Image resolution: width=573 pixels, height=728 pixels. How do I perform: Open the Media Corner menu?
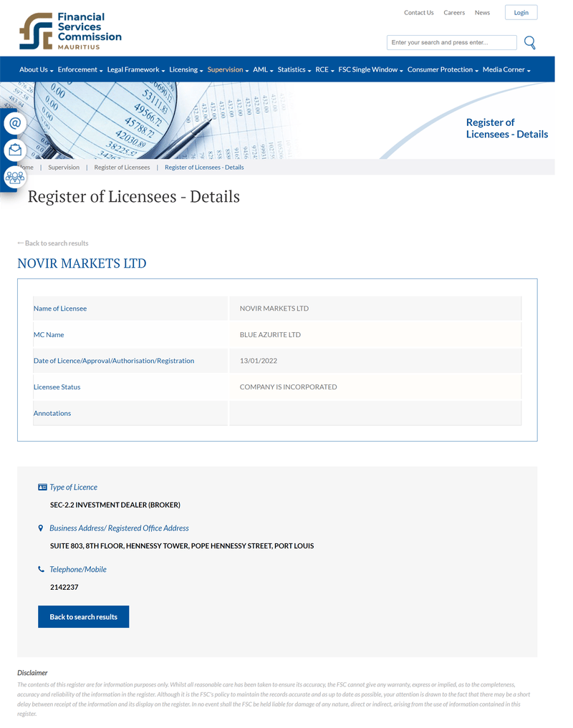click(506, 69)
